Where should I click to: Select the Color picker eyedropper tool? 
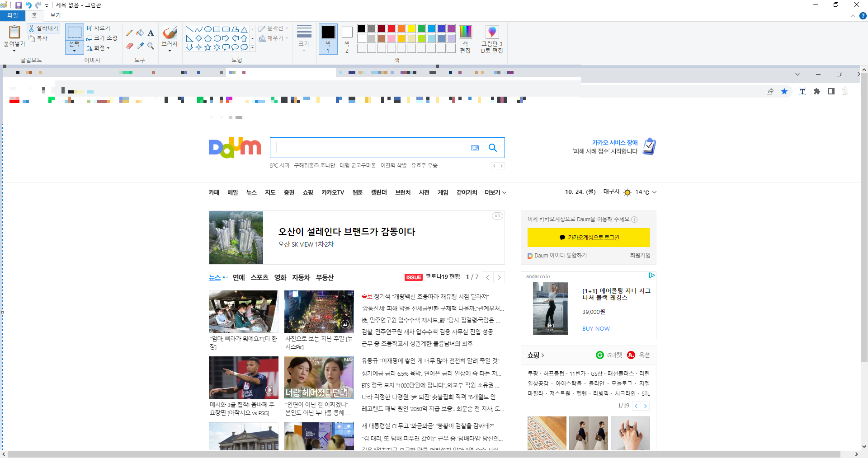(x=140, y=46)
